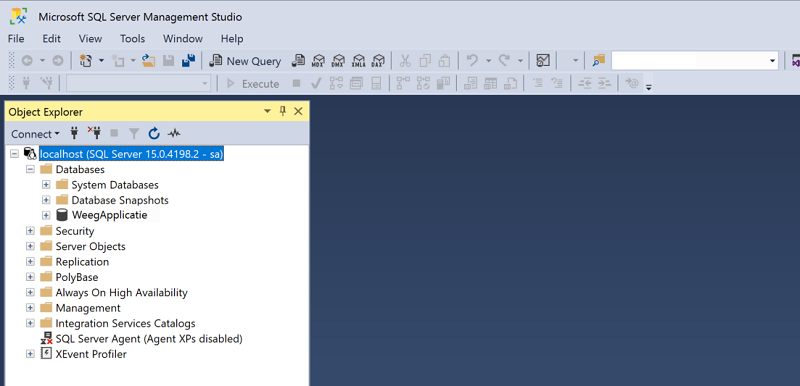
Task: Click the New Query button
Action: (246, 61)
